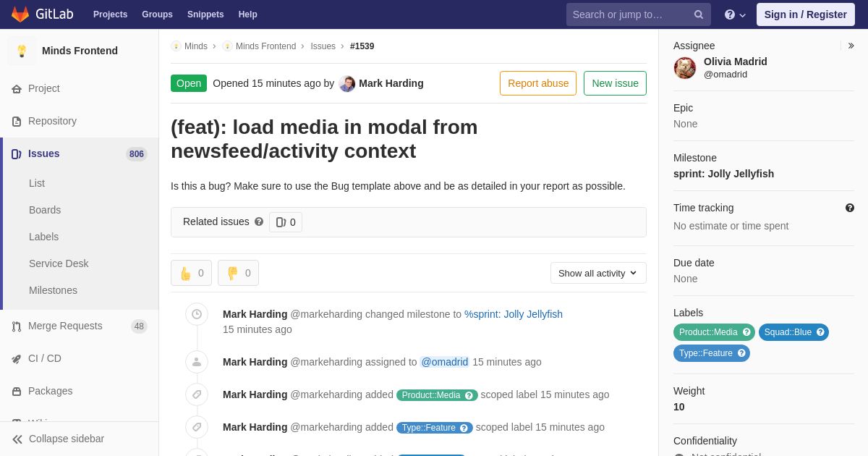
Task: Open the Snippets navbar item
Action: [x=205, y=14]
